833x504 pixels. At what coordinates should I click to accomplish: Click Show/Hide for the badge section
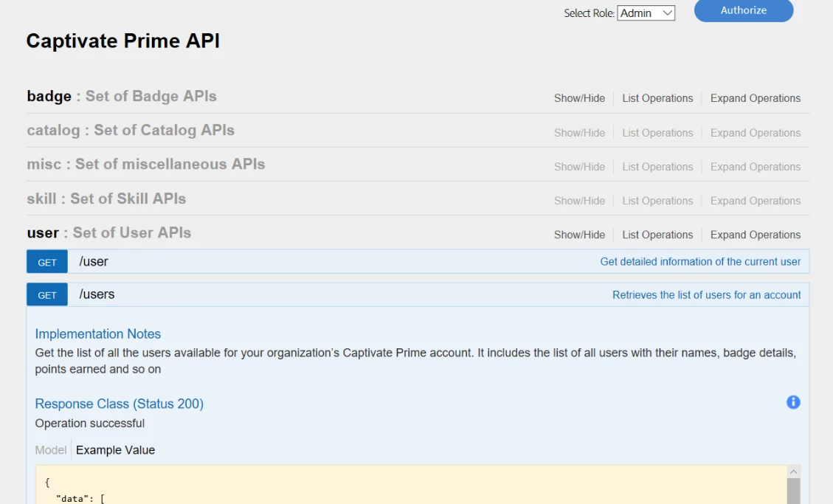pos(579,98)
